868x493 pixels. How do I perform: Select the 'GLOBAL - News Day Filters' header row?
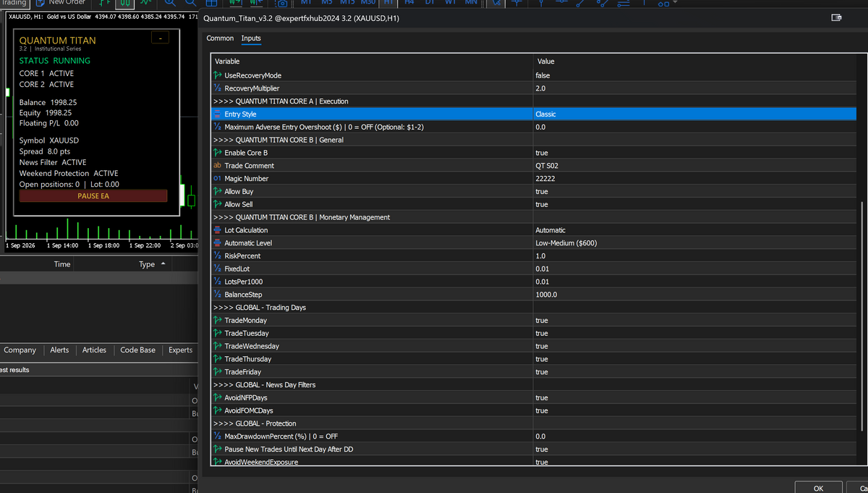click(x=534, y=384)
